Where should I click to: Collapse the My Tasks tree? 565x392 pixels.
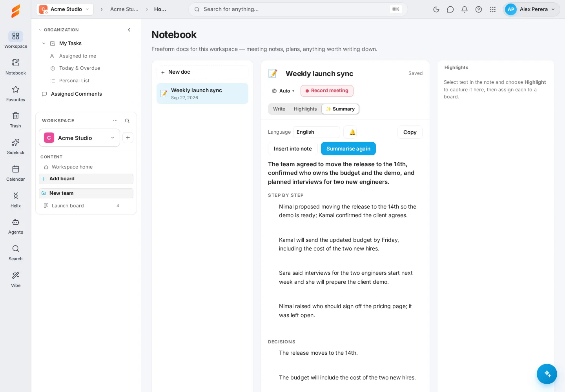[x=44, y=44]
